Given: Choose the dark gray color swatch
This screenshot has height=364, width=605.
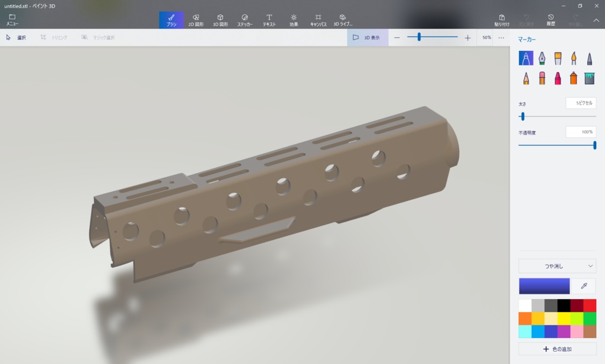Looking at the screenshot, I should [x=551, y=305].
